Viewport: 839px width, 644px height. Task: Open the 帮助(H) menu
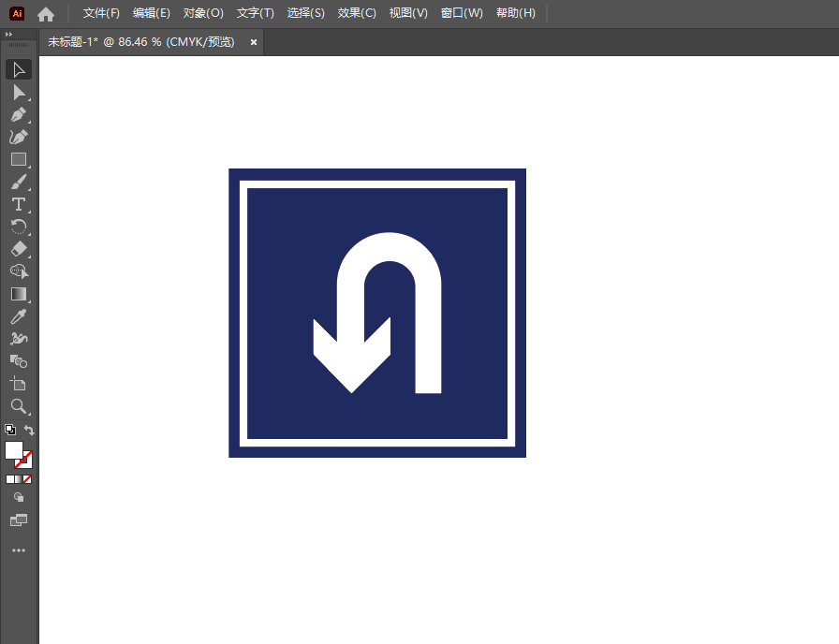click(x=516, y=13)
